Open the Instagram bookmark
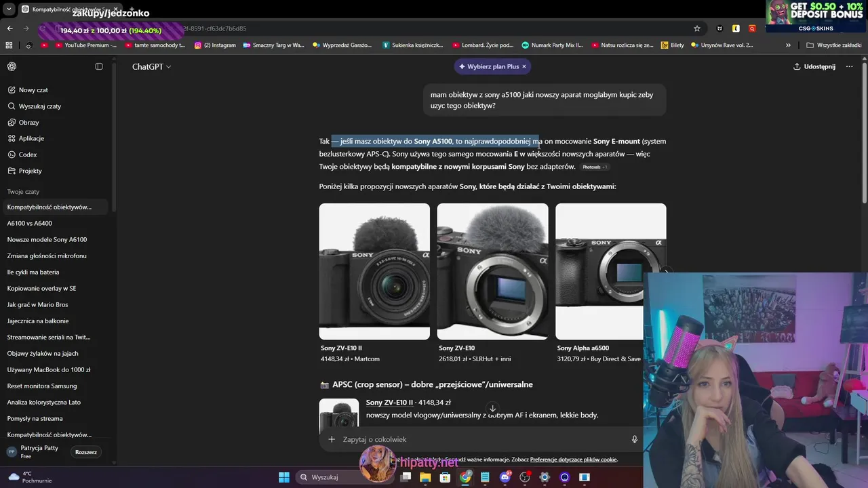Viewport: 868px width, 488px height. point(215,45)
